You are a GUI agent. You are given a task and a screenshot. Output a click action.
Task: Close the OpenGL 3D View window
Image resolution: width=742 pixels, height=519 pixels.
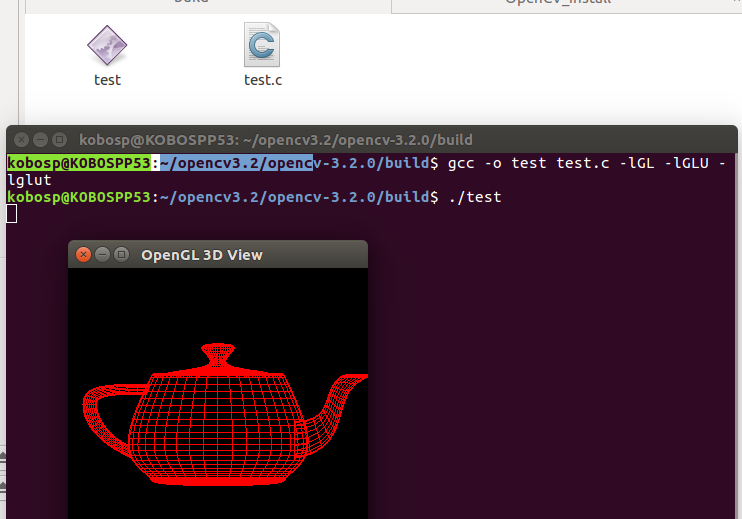pyautogui.click(x=83, y=255)
